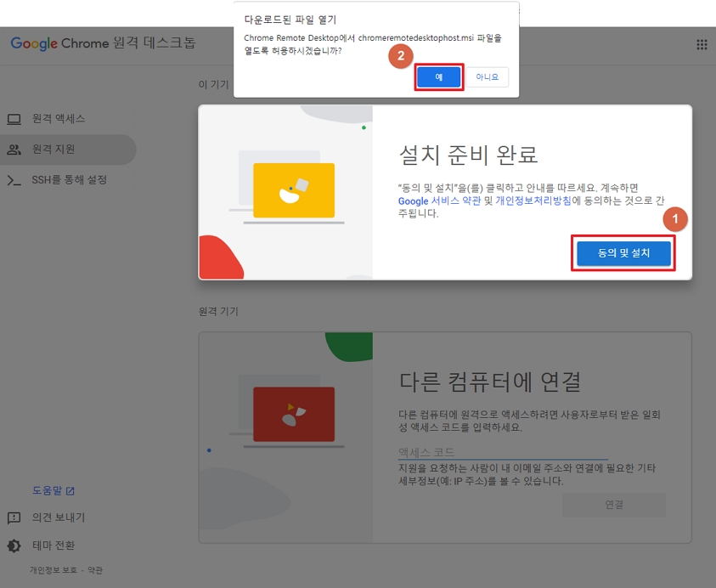Toggle the theme with 테마 전환

pos(59,546)
